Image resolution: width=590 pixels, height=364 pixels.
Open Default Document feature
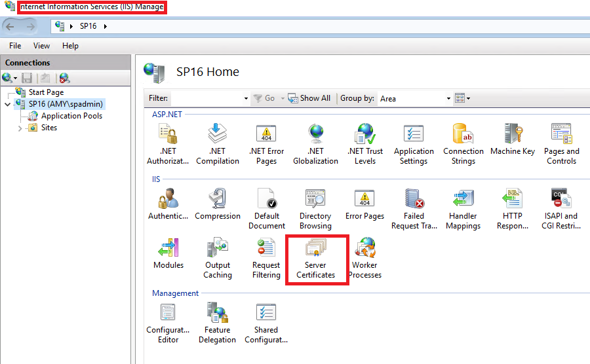[266, 209]
